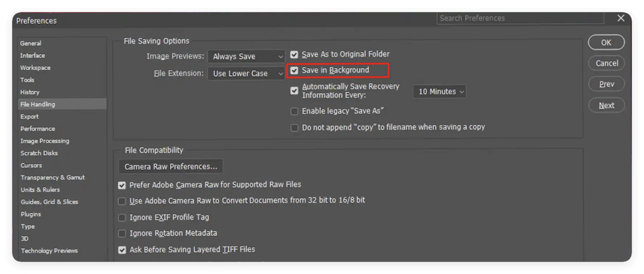Viewport: 644px width, 274px height.
Task: Check Do not append "copy" option
Action: point(294,127)
